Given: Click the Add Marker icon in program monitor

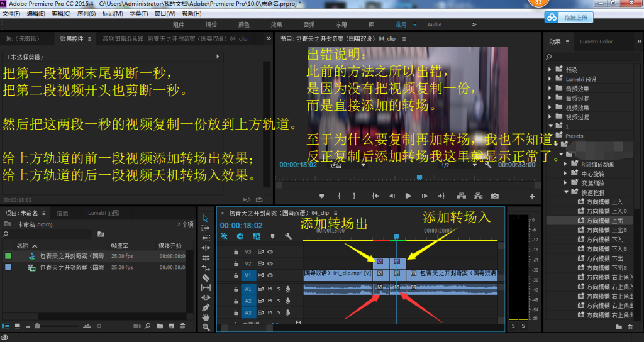Looking at the screenshot, I should [321, 196].
